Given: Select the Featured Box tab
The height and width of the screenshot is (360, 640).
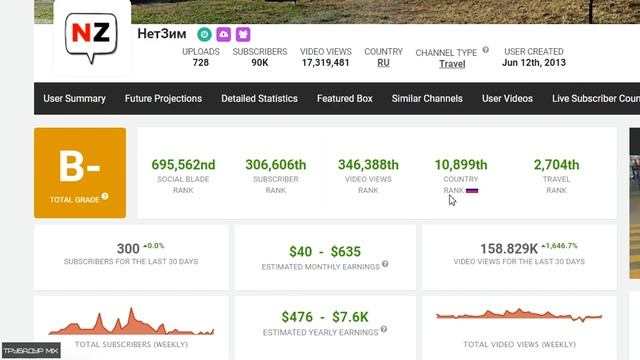Looking at the screenshot, I should pyautogui.click(x=344, y=98).
